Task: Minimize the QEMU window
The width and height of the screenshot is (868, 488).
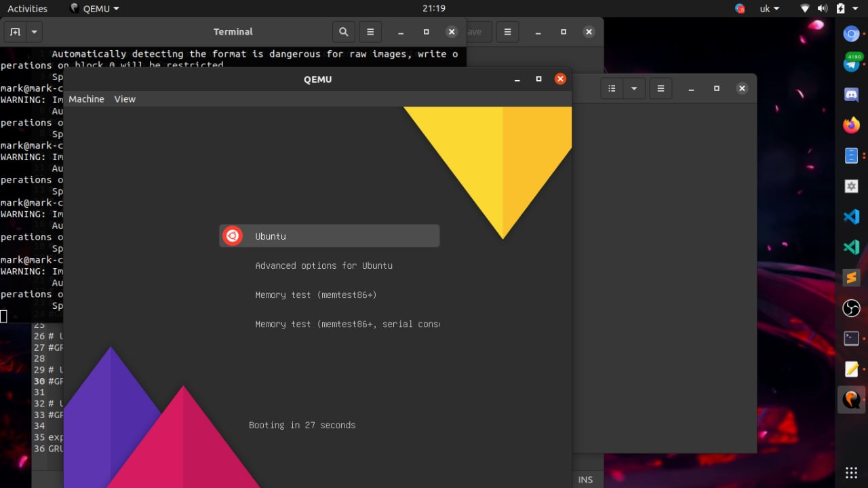Action: point(517,79)
